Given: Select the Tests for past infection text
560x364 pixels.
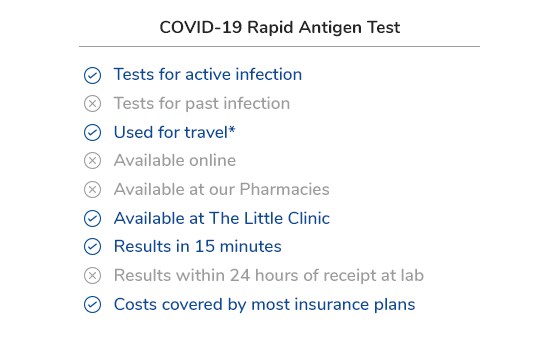Looking at the screenshot, I should pos(202,104).
